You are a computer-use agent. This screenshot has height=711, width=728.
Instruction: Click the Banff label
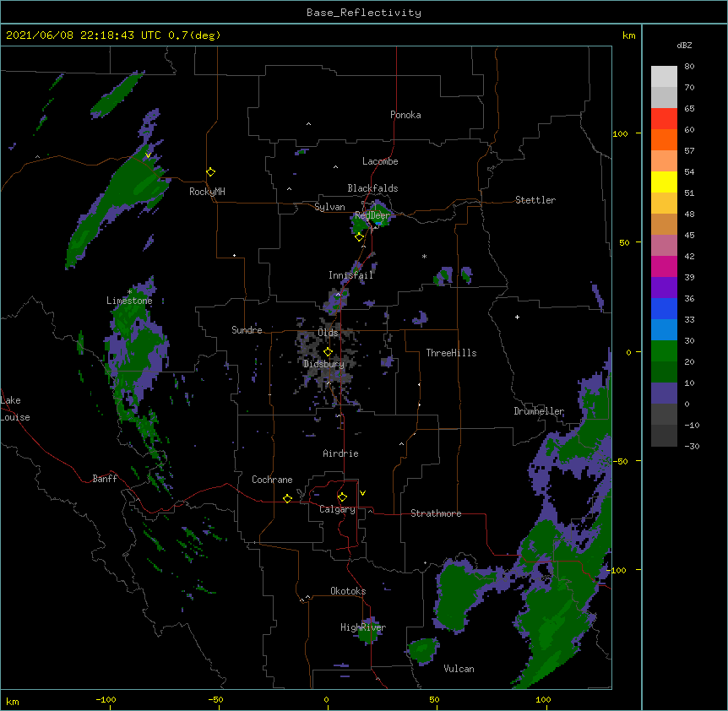[x=105, y=479]
